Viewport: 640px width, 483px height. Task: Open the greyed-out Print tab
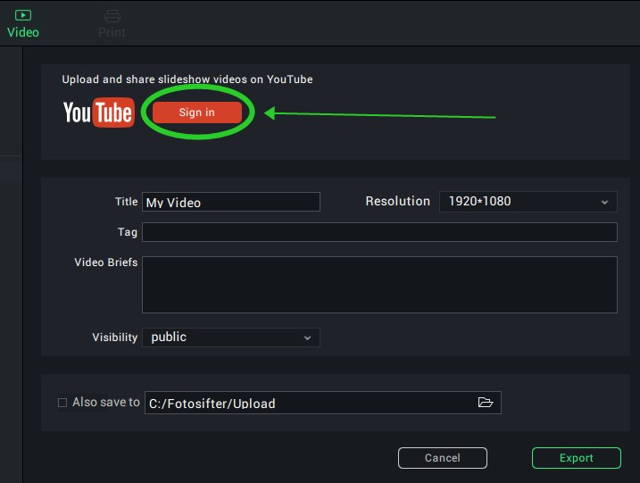click(112, 24)
